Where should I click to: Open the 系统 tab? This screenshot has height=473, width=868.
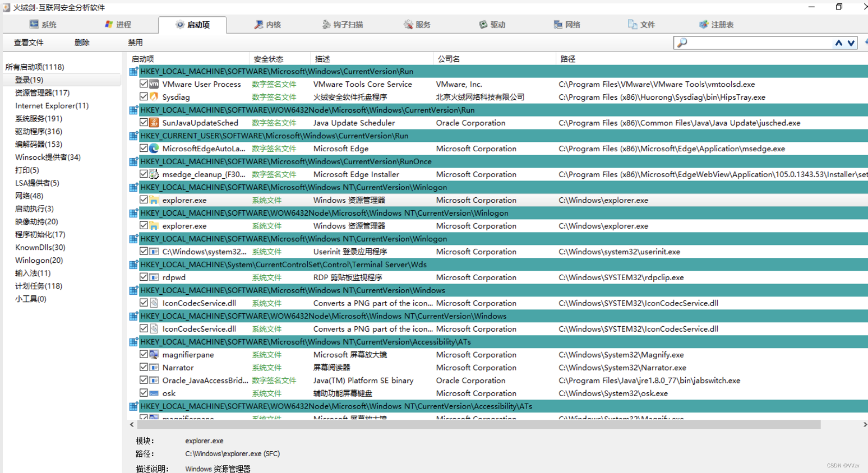click(x=43, y=25)
